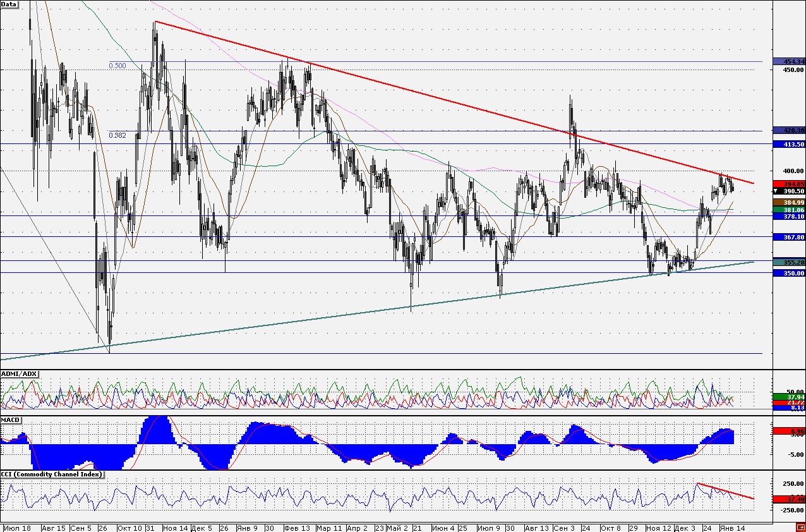
Task: Select the brown 384.99 moving average tag
Action: click(789, 202)
